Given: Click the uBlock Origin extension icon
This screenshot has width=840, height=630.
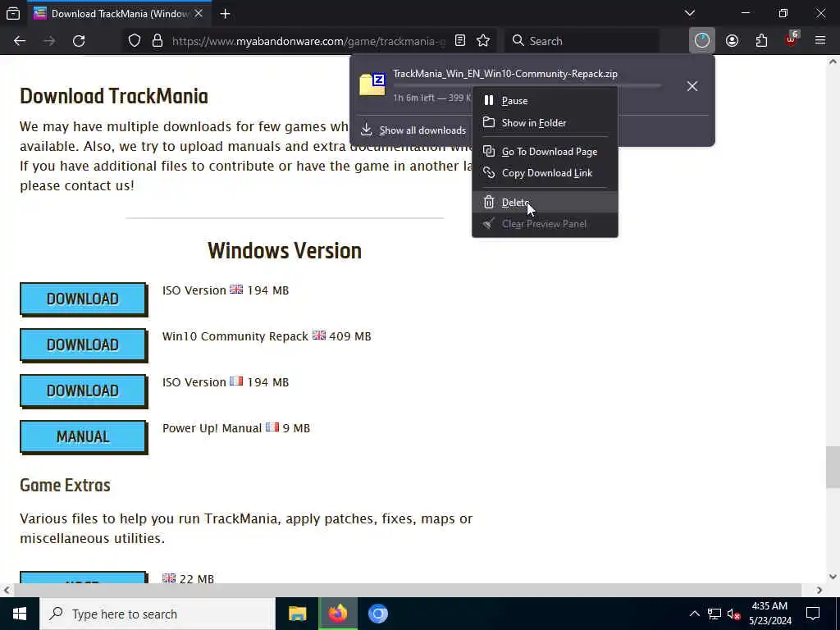Looking at the screenshot, I should point(792,39).
